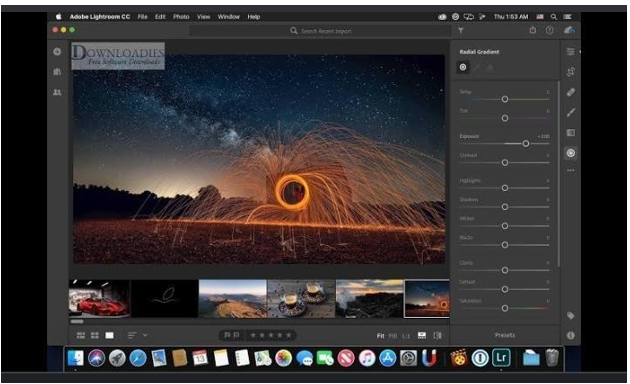Open the Keywords tag icon
The image size is (630, 384).
coord(571,316)
